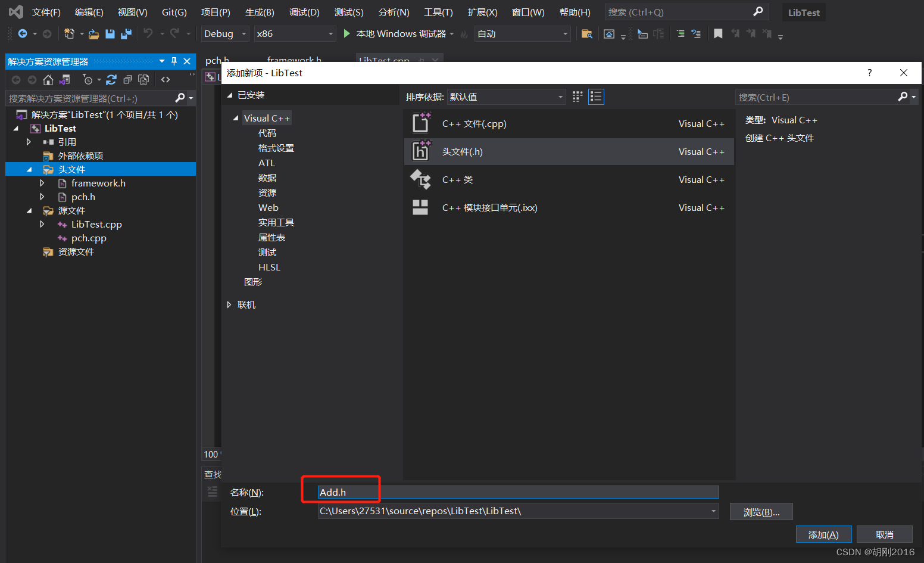Viewport: 924px width, 563px height.
Task: Click the dialog search box 搜索(Ctrl+E)
Action: [816, 97]
